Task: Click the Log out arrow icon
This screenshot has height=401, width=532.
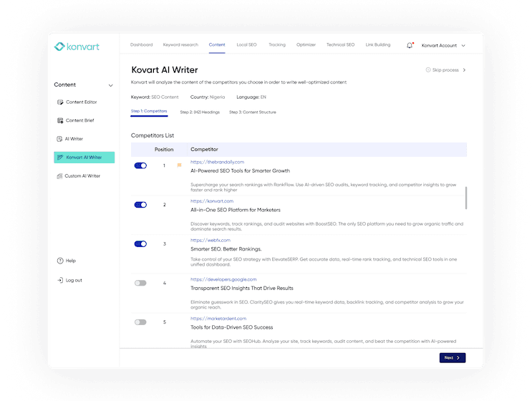Action: (x=60, y=280)
